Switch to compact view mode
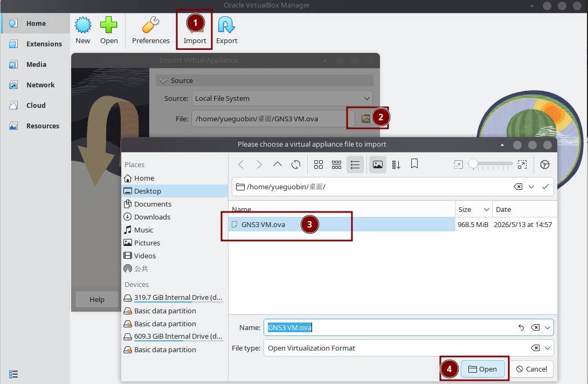This screenshot has width=588, height=384. 336,164
